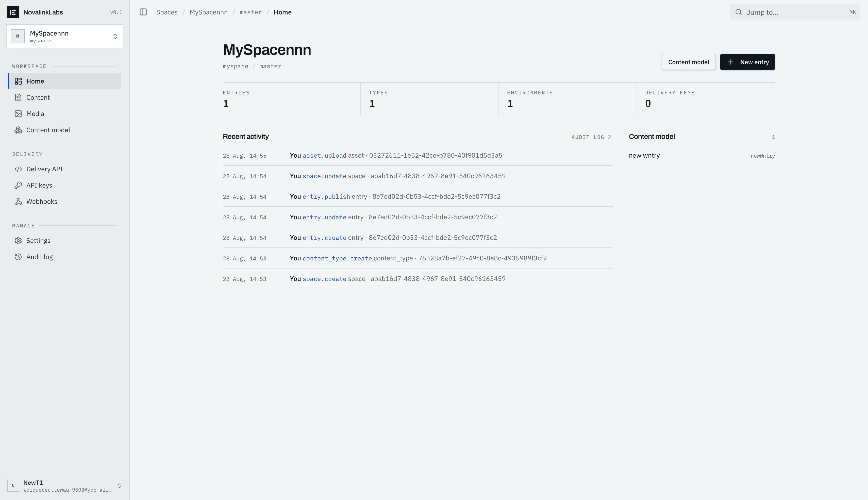Go to Spaces breadcrumb
This screenshot has width=868, height=500.
coord(167,12)
